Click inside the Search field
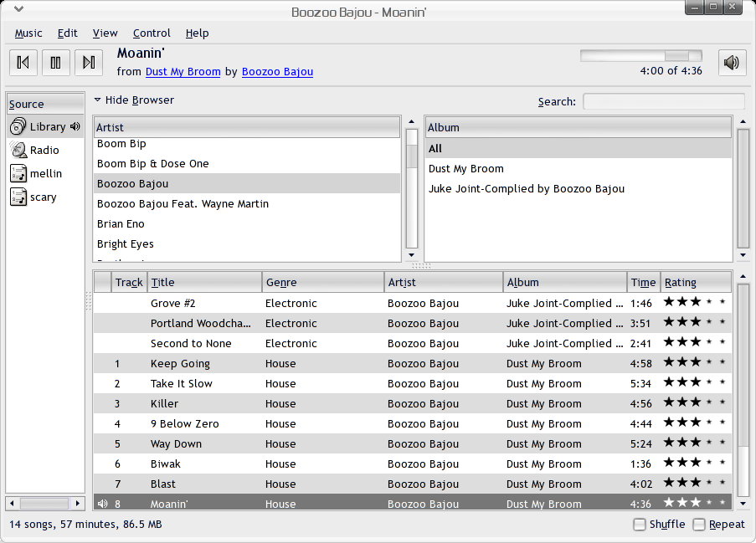The height and width of the screenshot is (543, 756). click(x=663, y=102)
